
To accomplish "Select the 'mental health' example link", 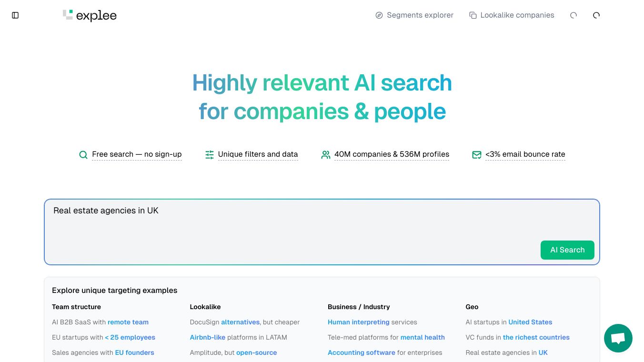I will point(423,337).
